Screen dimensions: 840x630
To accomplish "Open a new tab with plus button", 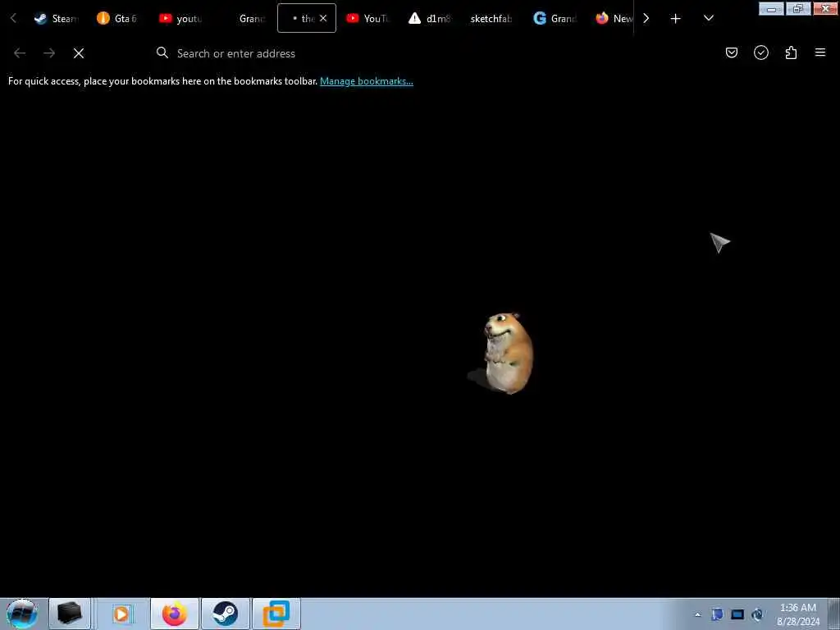I will (676, 18).
